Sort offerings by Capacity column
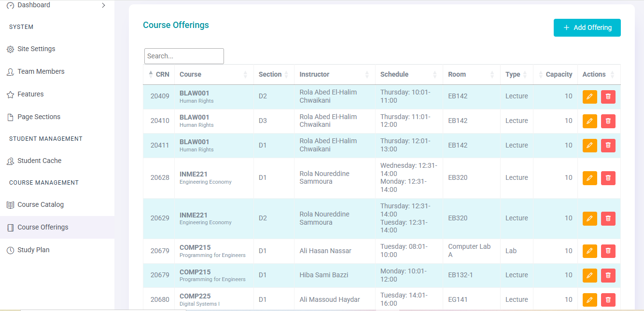 point(559,74)
